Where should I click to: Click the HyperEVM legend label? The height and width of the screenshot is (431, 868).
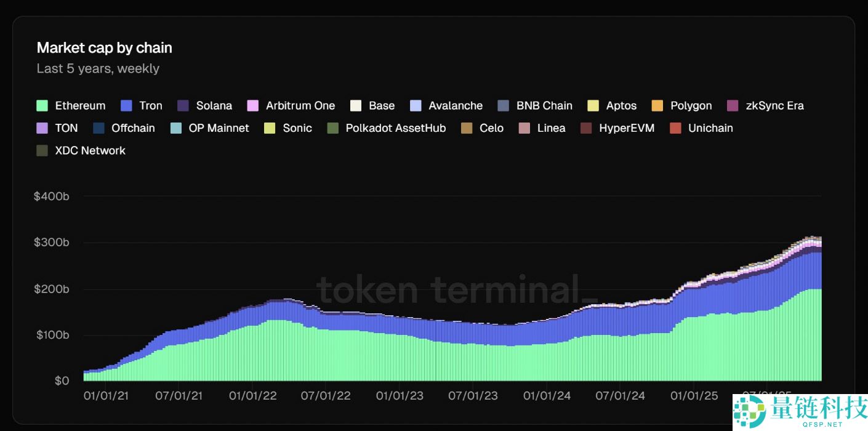[x=626, y=128]
